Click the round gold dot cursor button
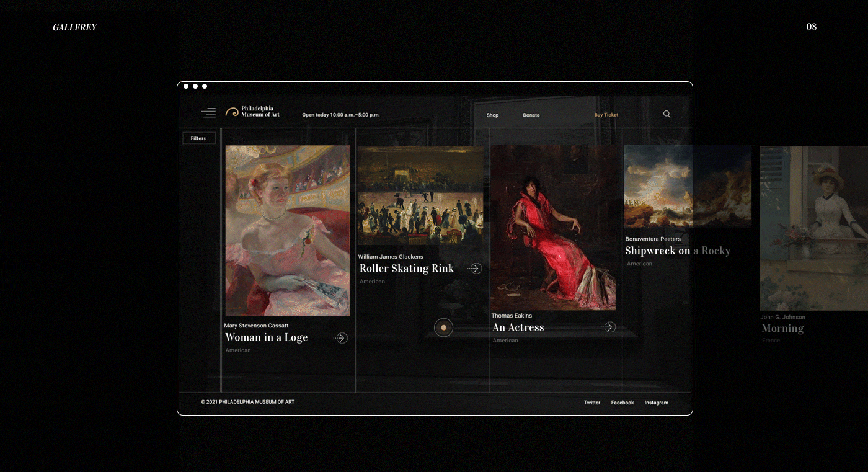The image size is (868, 472). pos(443,327)
